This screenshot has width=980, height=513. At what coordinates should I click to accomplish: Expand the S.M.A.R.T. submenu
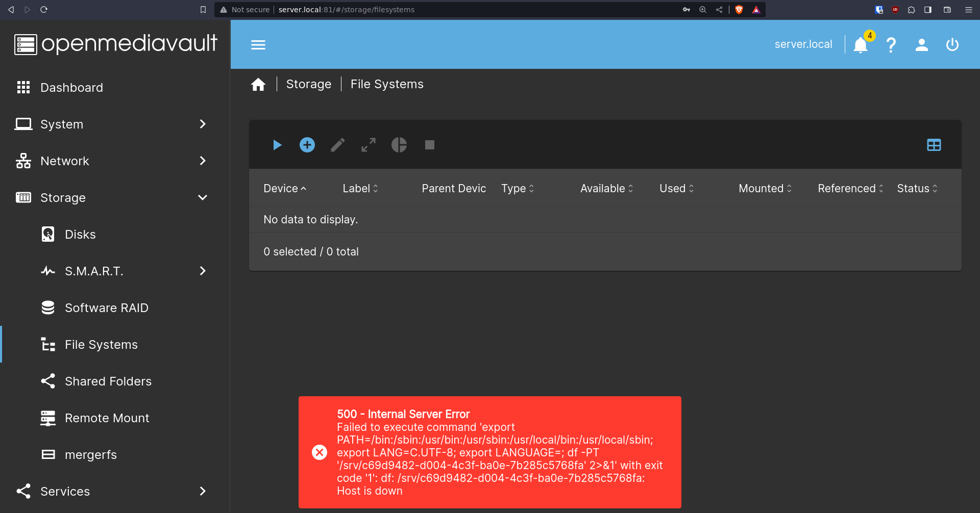[x=203, y=271]
